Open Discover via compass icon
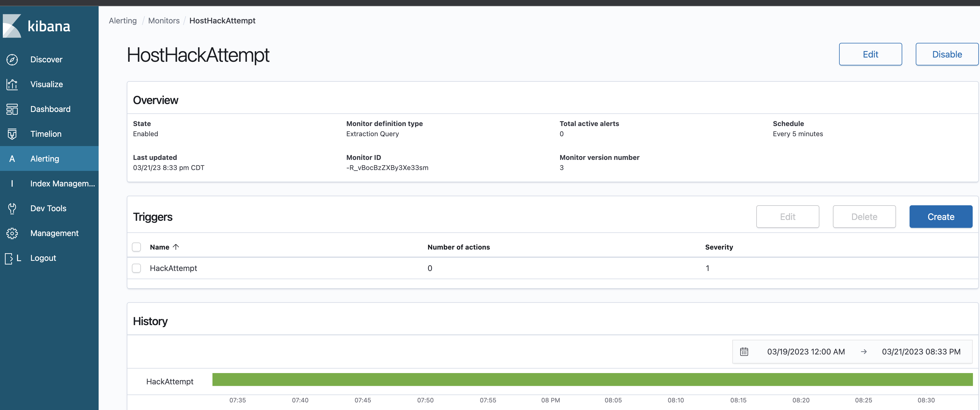Viewport: 980px width, 410px height. click(12, 60)
